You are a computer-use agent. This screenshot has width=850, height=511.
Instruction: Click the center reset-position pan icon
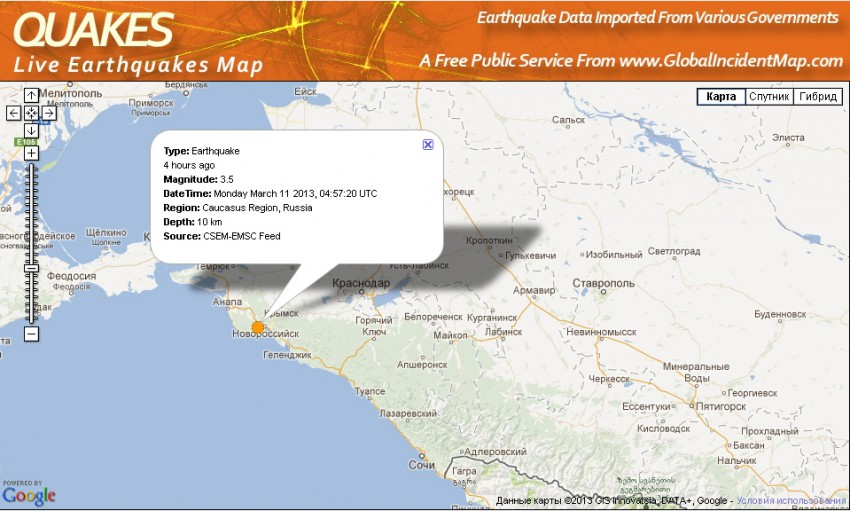31,113
